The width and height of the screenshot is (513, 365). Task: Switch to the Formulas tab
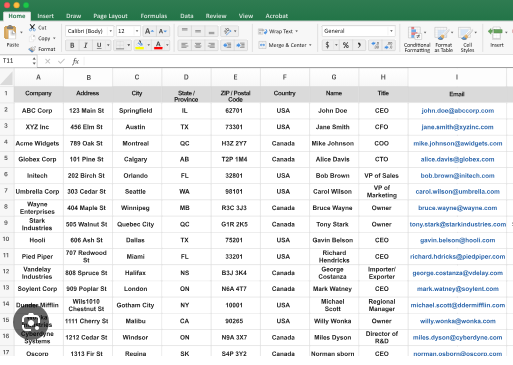click(154, 16)
